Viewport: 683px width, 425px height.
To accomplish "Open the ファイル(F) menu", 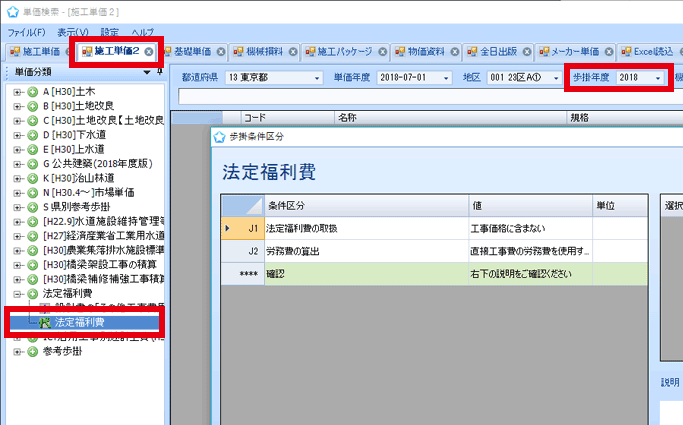I will [x=26, y=32].
